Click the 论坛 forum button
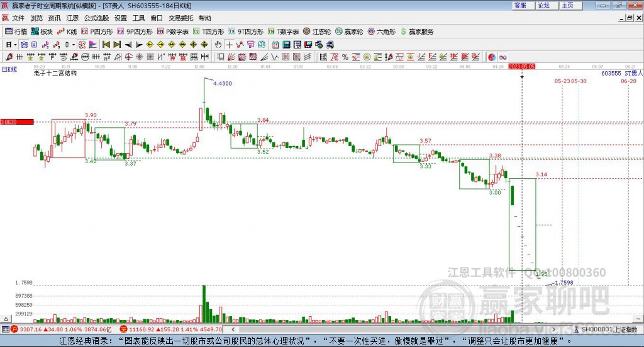 click(547, 5)
